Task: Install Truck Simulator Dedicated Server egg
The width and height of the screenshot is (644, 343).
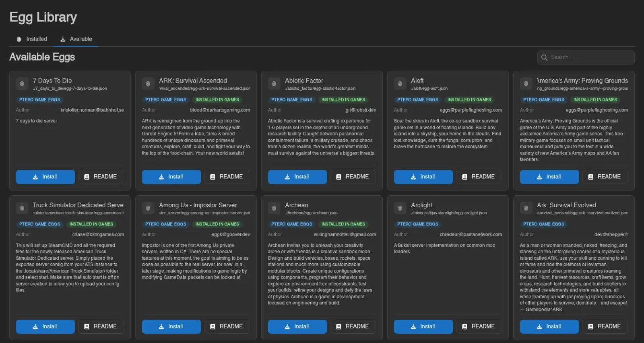Action: click(x=45, y=326)
